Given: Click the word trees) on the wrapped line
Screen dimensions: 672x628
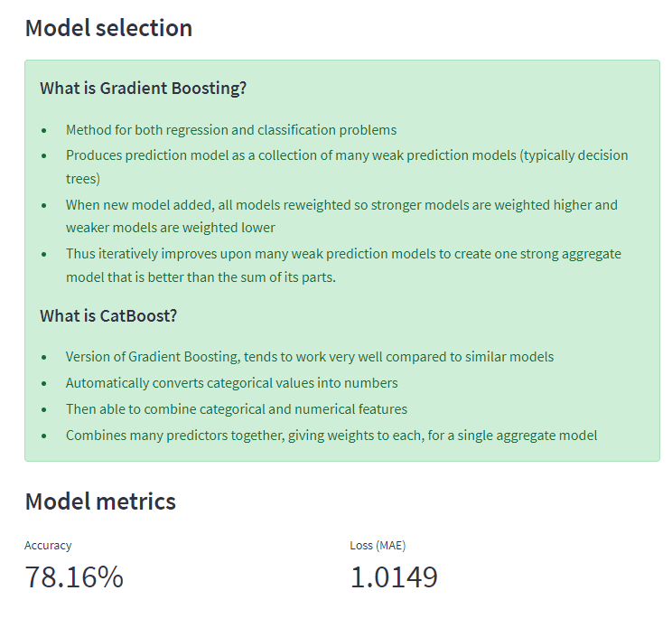Looking at the screenshot, I should [83, 179].
